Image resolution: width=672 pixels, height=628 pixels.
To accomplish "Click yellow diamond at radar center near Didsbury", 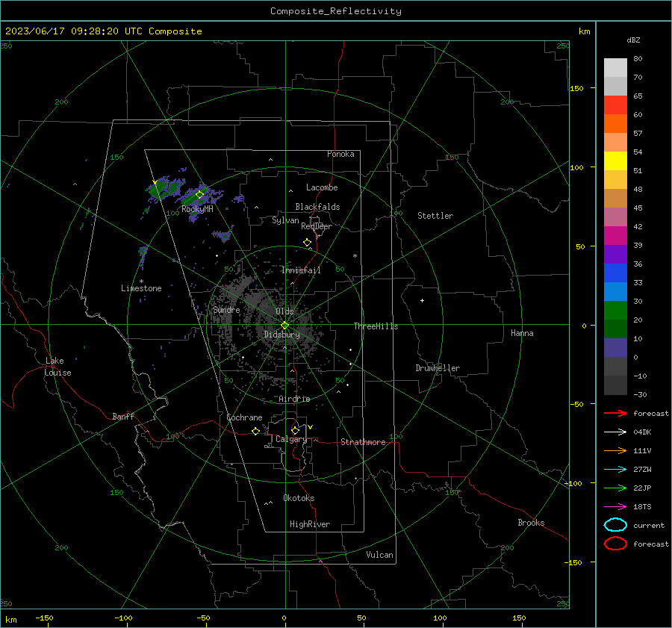I will [284, 326].
